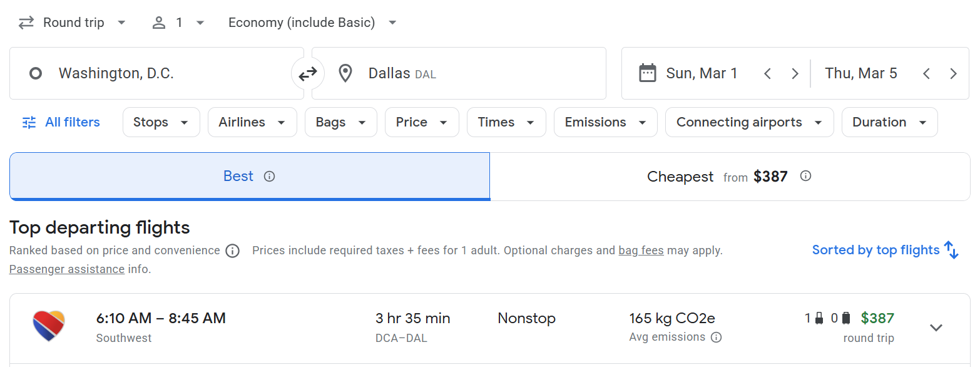Go to previous day for departure date
980x367 pixels.
pyautogui.click(x=767, y=74)
